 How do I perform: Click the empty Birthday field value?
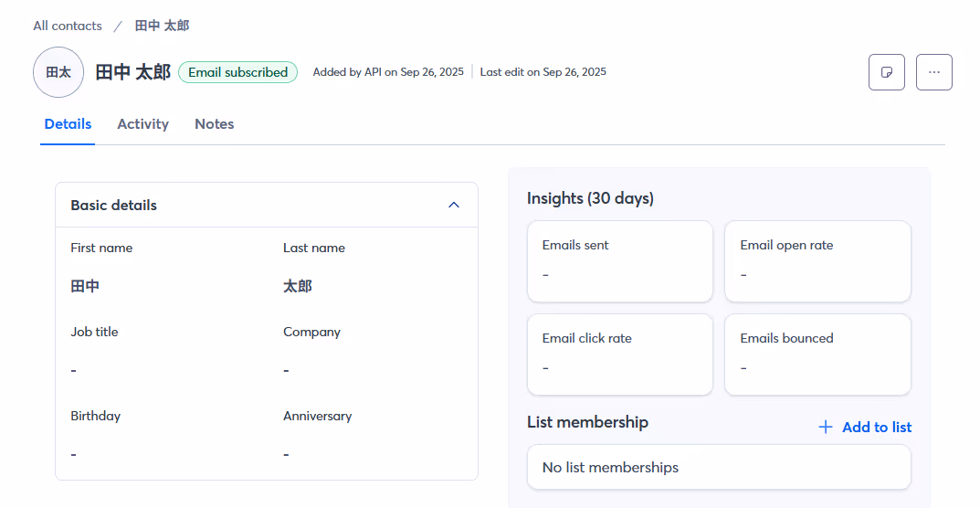pos(74,454)
